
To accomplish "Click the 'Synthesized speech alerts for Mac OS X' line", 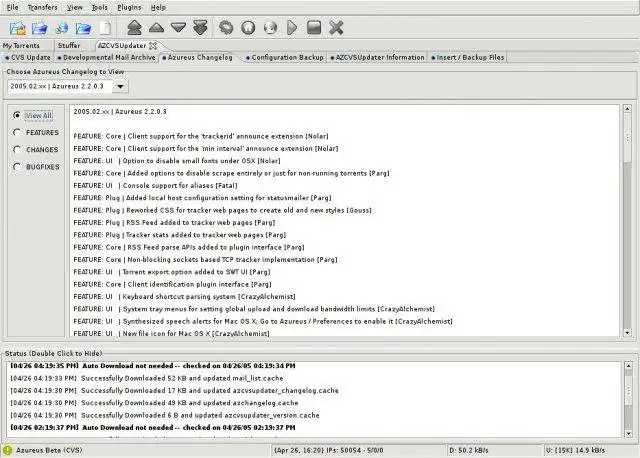I will [263, 322].
